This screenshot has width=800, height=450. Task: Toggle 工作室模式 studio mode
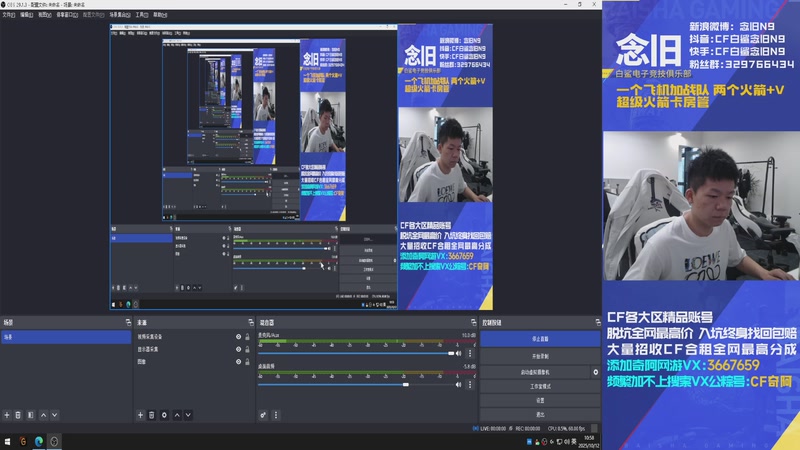(540, 386)
